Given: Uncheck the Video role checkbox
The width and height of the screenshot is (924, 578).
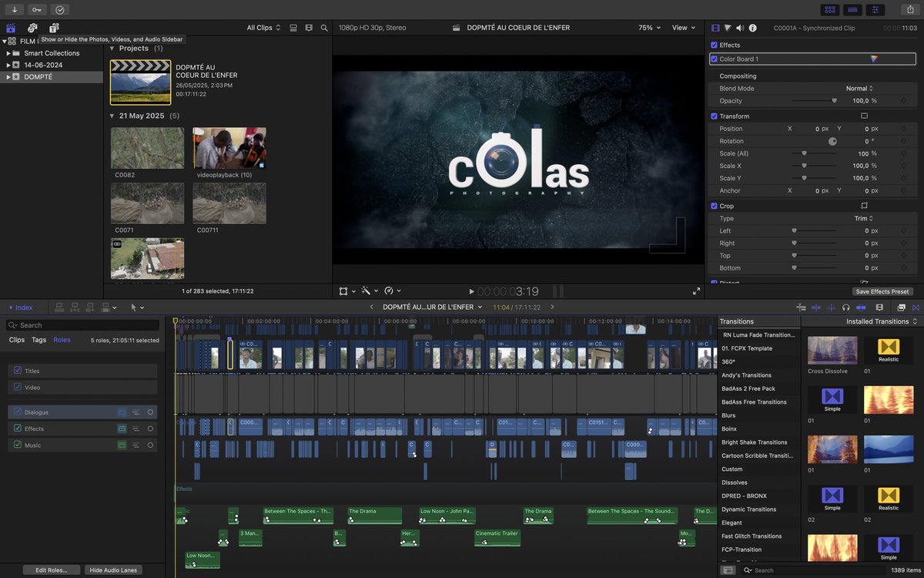Looking at the screenshot, I should point(18,387).
